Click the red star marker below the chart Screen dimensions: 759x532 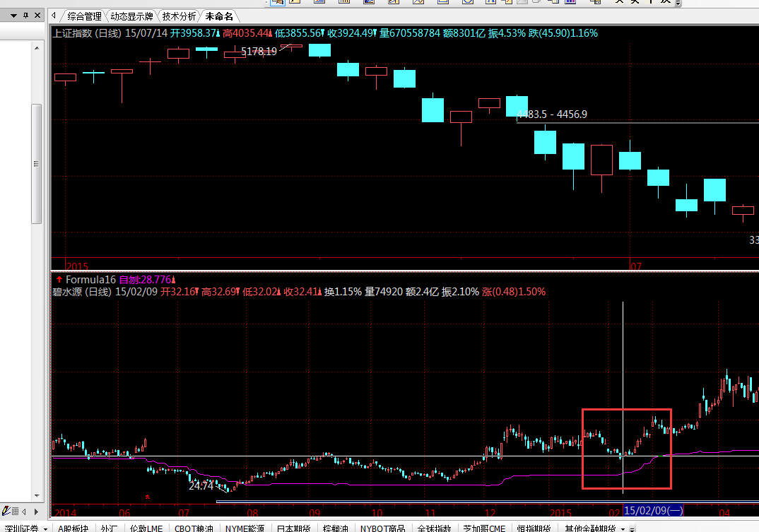(x=147, y=497)
